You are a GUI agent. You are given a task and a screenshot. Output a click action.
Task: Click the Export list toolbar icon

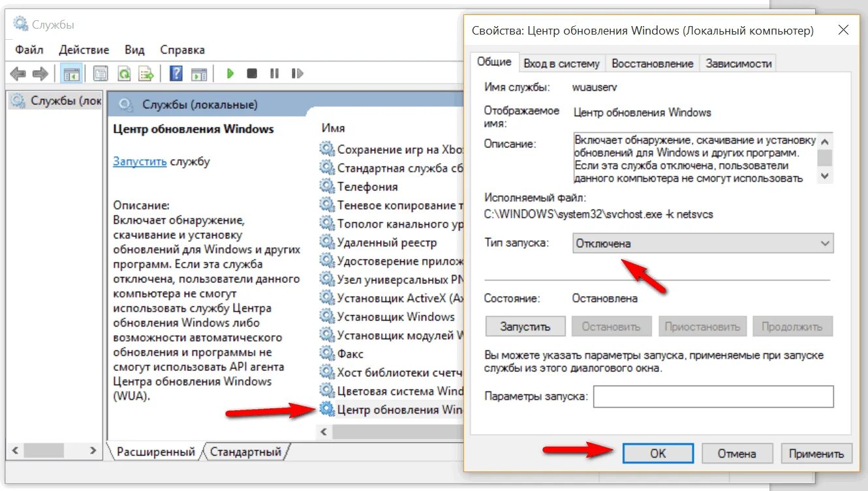[x=146, y=74]
